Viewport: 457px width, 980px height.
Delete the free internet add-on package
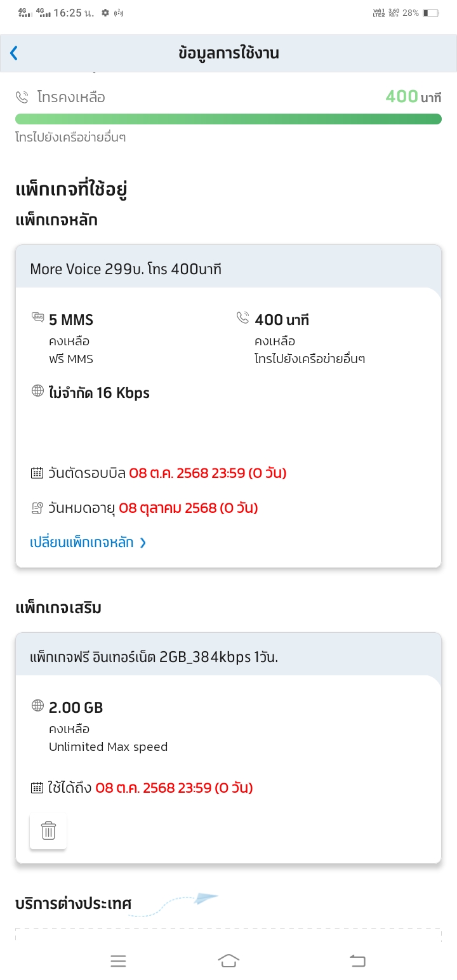pos(48,830)
